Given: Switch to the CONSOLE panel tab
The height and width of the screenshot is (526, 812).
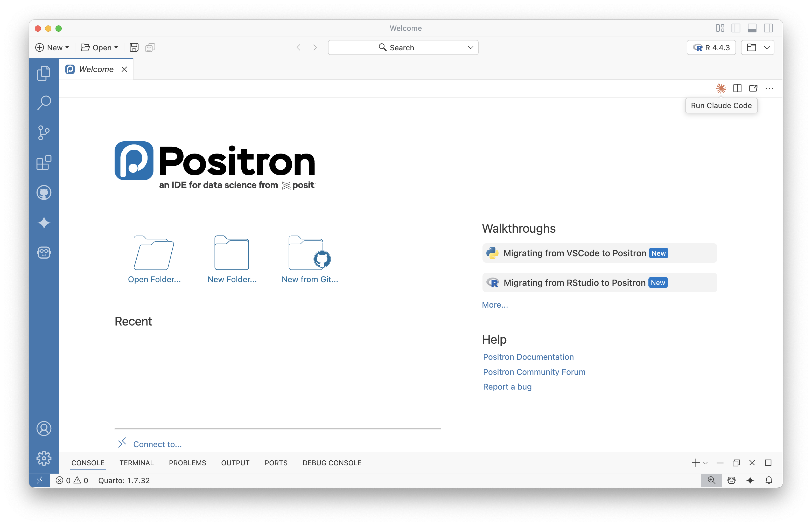Looking at the screenshot, I should (88, 463).
